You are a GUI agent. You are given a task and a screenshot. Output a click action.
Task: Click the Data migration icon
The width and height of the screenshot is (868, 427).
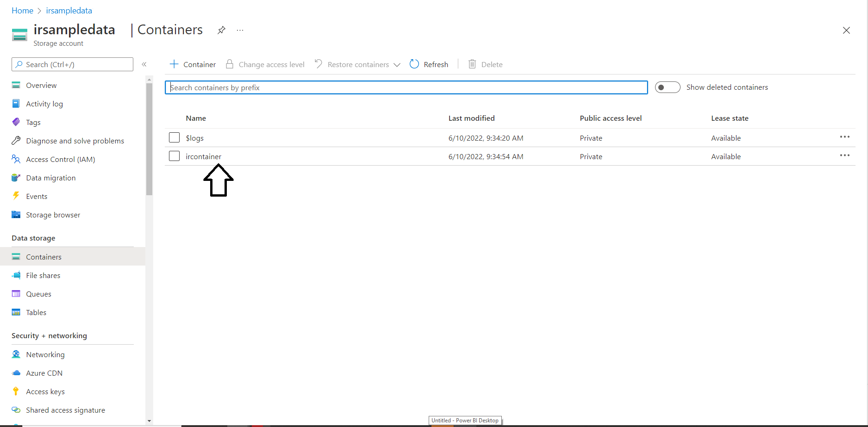coord(16,178)
